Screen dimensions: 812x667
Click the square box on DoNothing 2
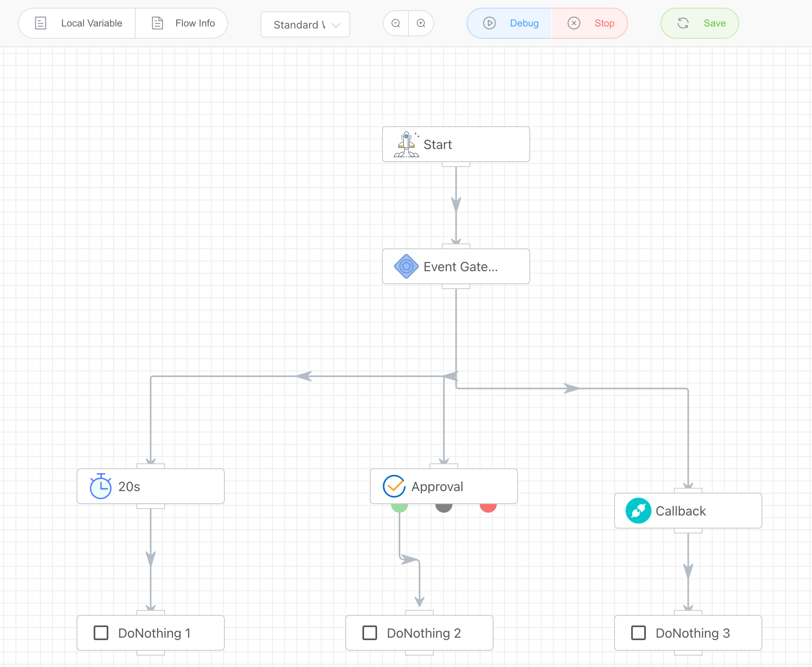[x=370, y=633]
